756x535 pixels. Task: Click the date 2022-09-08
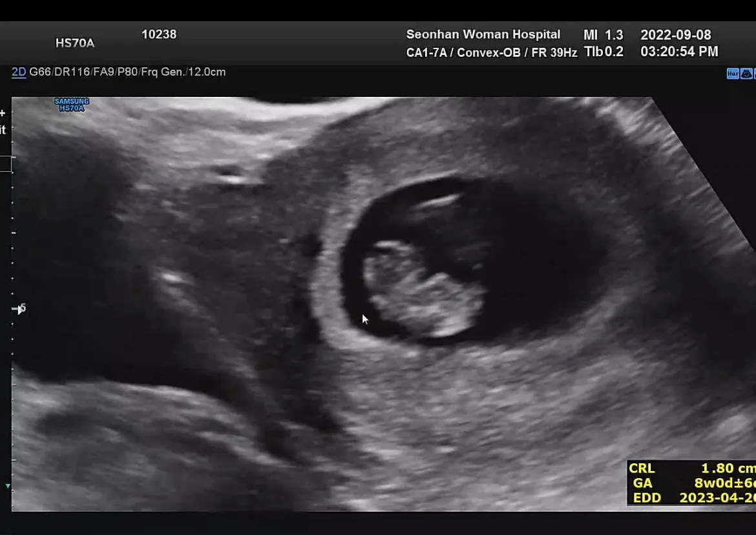pyautogui.click(x=675, y=35)
